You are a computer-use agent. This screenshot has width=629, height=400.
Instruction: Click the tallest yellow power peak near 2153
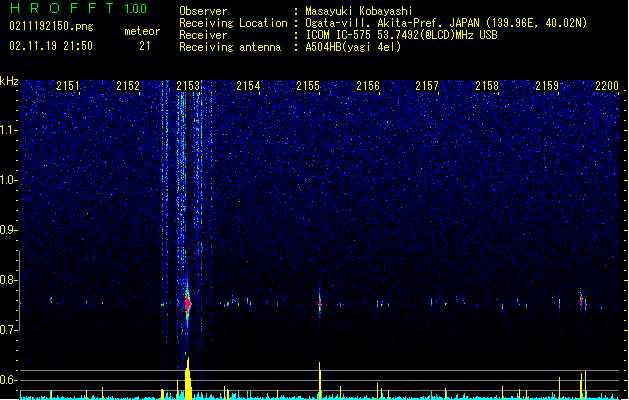[188, 378]
